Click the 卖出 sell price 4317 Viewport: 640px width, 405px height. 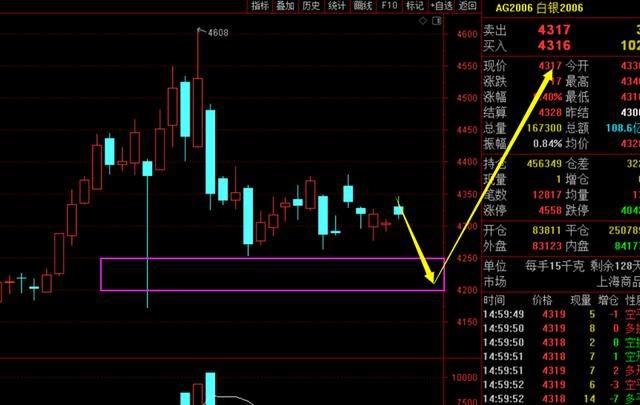click(553, 30)
